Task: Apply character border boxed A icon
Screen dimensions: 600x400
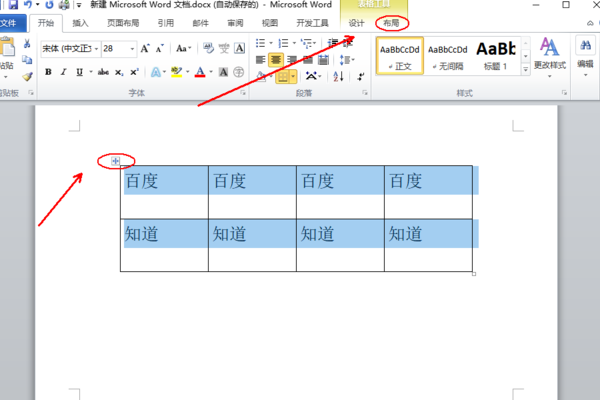Action: coord(240,48)
